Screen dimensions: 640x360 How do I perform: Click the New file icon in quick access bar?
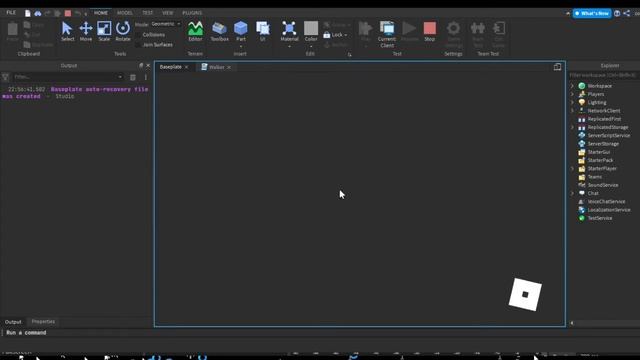tap(27, 13)
